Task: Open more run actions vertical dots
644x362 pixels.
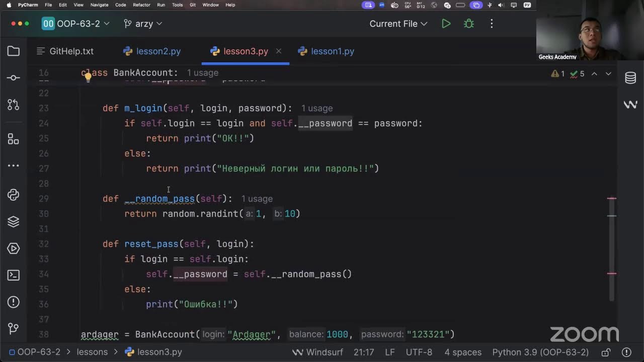Action: (492, 24)
